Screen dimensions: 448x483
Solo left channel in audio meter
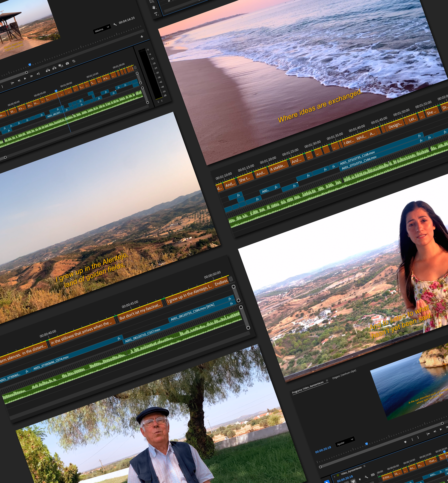158,102
